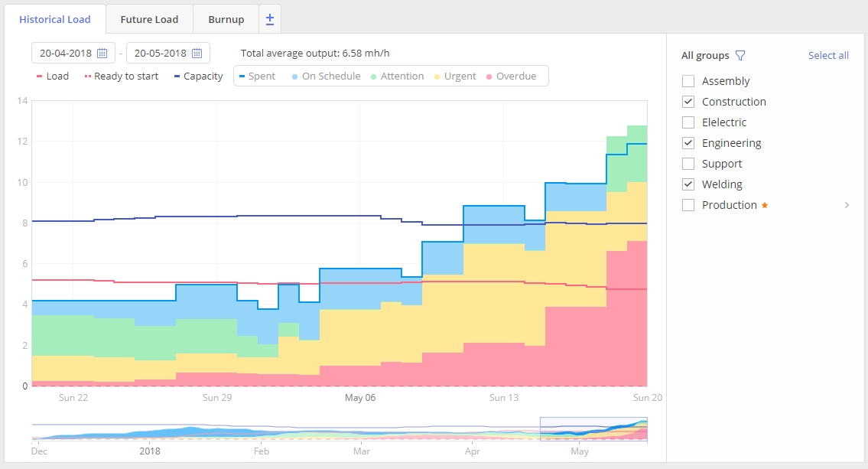The height and width of the screenshot is (469, 868).
Task: Toggle the Load line legend item
Action: (52, 77)
